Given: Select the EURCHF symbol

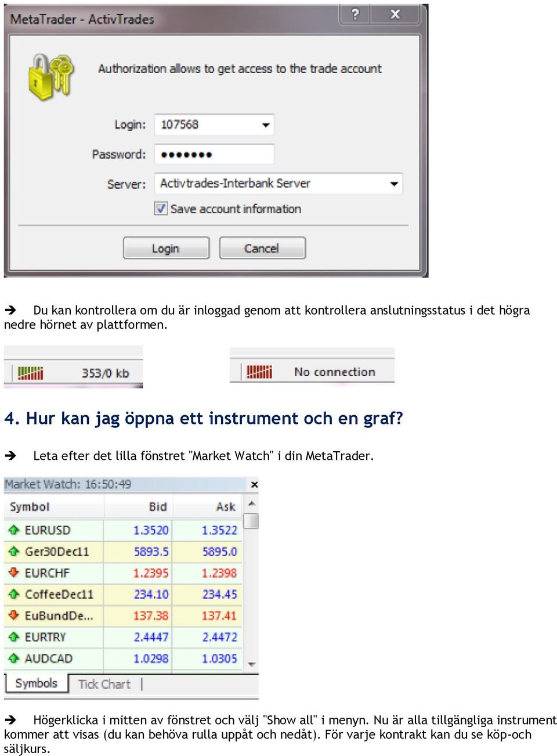Looking at the screenshot, I should [x=47, y=573].
